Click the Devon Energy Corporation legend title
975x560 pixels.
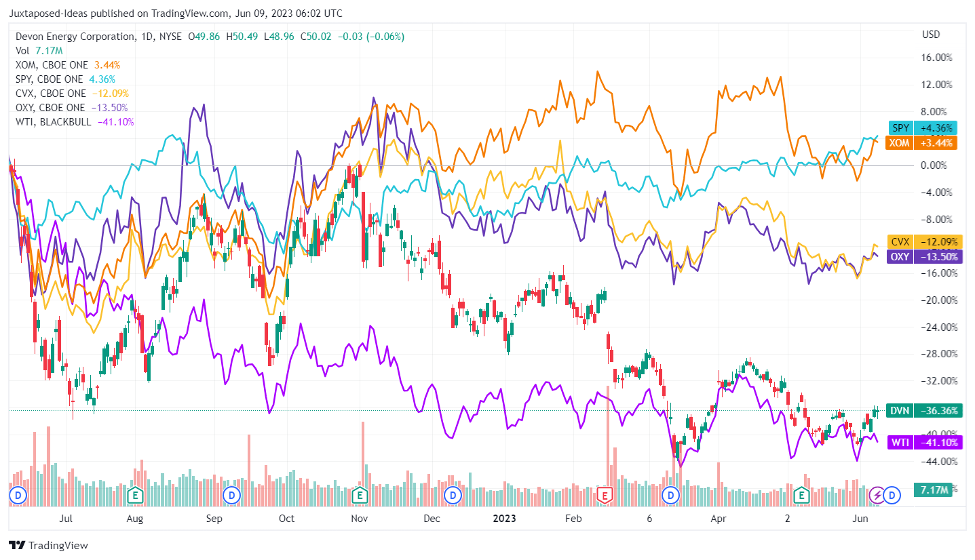coord(74,37)
